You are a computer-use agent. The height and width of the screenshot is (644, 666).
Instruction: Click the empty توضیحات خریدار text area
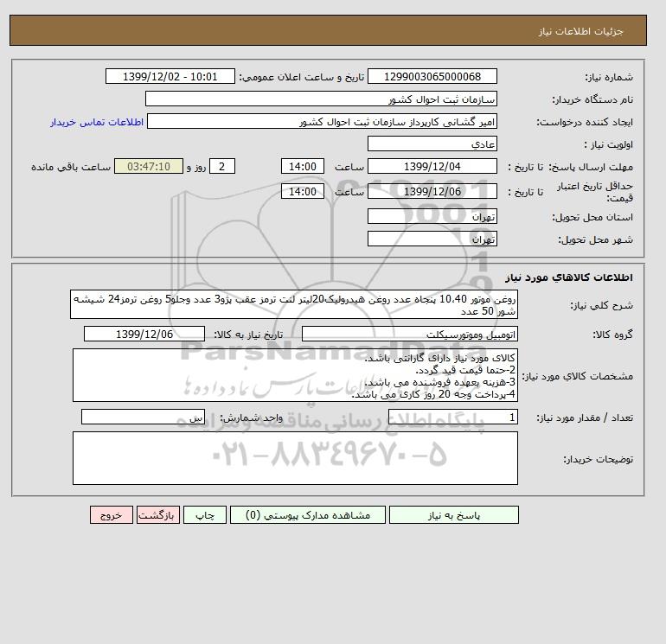click(x=295, y=458)
